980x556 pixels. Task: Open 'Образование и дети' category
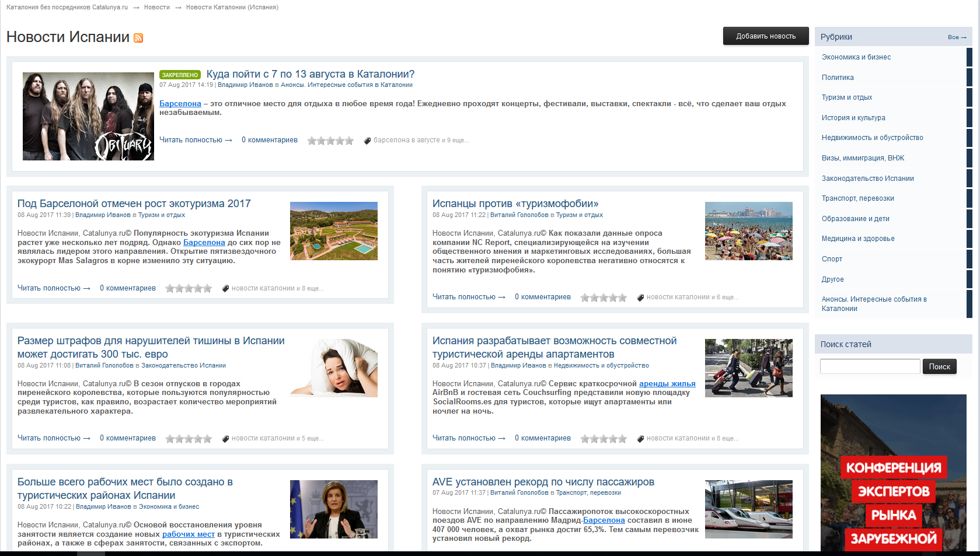pos(856,219)
